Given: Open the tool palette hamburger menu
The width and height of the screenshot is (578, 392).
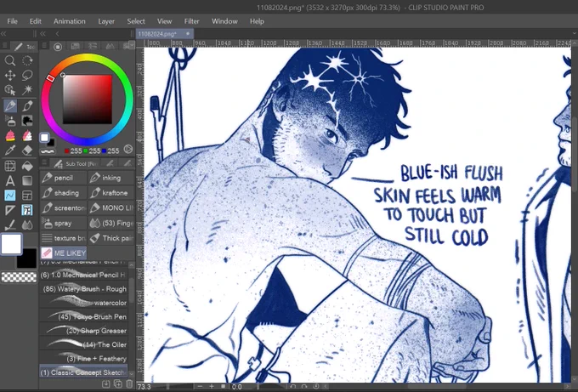Looking at the screenshot, I should [5, 47].
